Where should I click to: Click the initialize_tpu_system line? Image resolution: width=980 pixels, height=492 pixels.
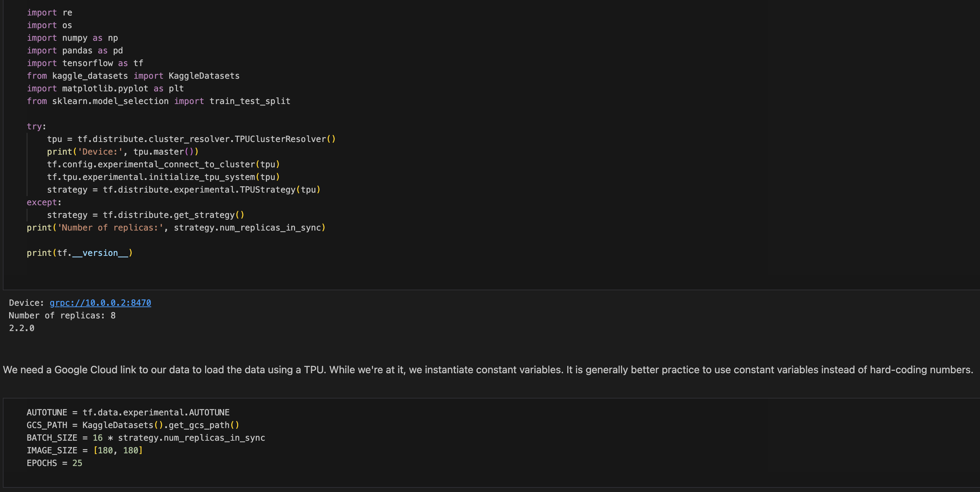tap(164, 177)
